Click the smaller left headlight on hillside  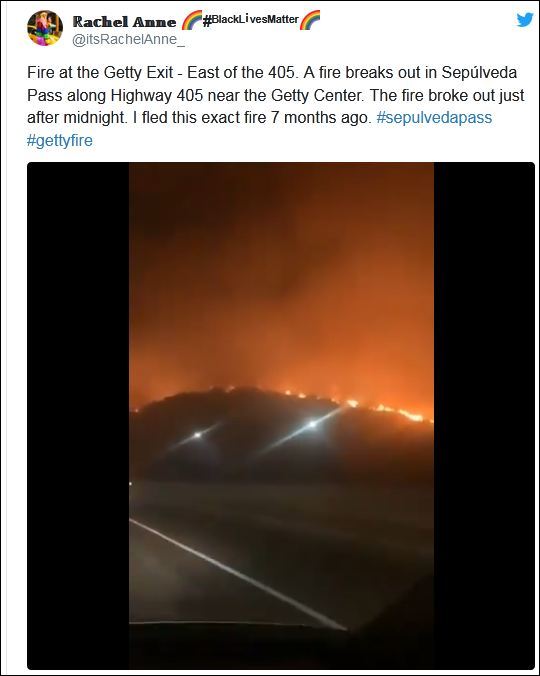coord(197,435)
